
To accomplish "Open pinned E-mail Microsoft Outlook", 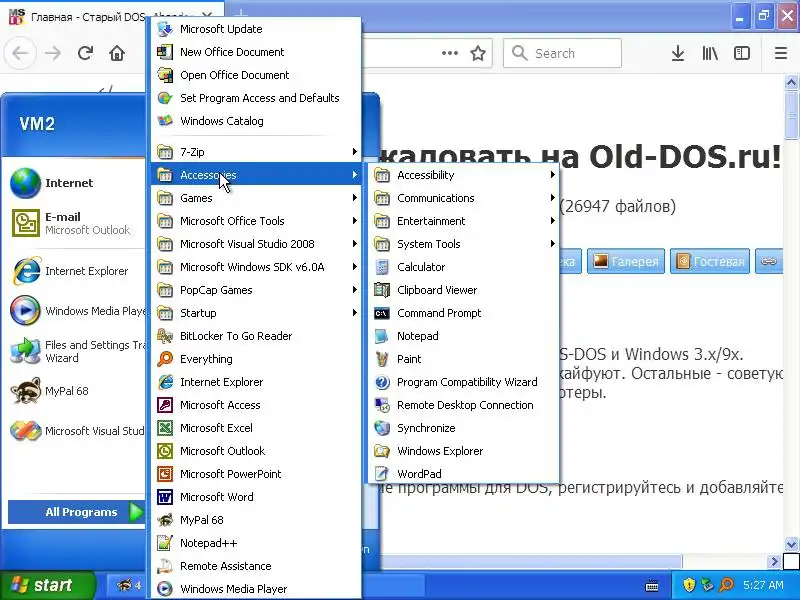I will (x=77, y=223).
